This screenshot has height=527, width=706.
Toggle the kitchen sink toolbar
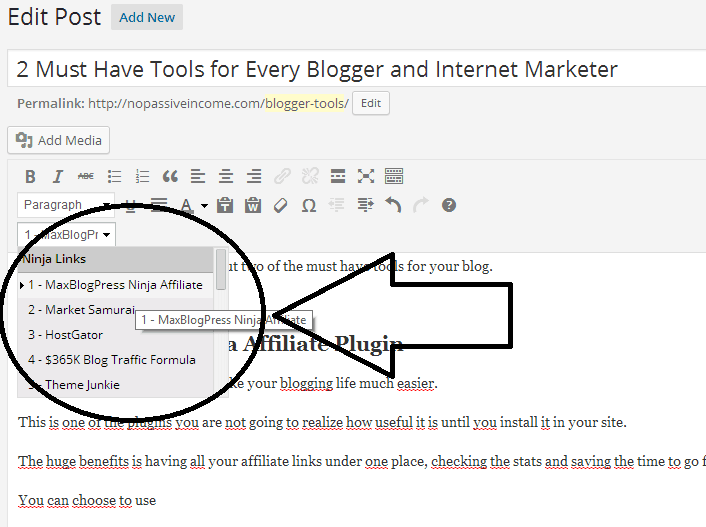tap(394, 176)
